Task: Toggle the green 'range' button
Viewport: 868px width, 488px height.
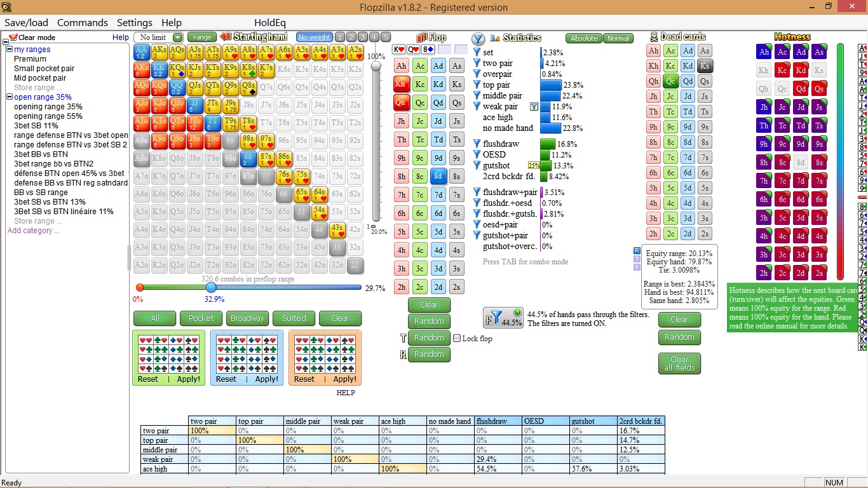Action: 202,37
